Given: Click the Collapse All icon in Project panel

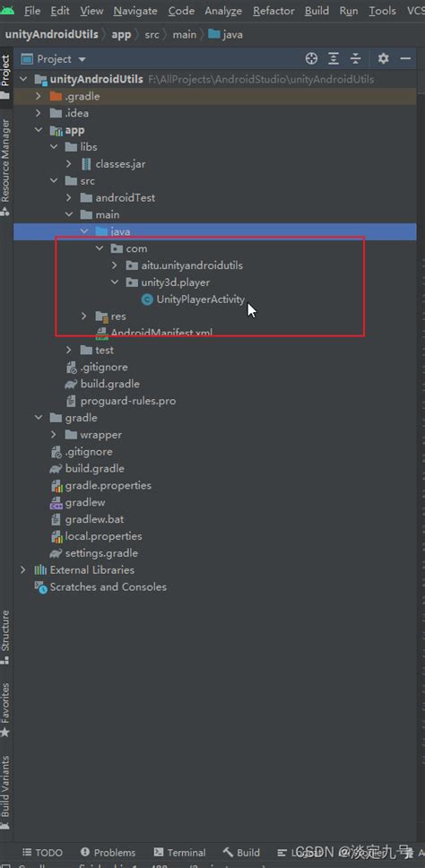Looking at the screenshot, I should (x=356, y=58).
